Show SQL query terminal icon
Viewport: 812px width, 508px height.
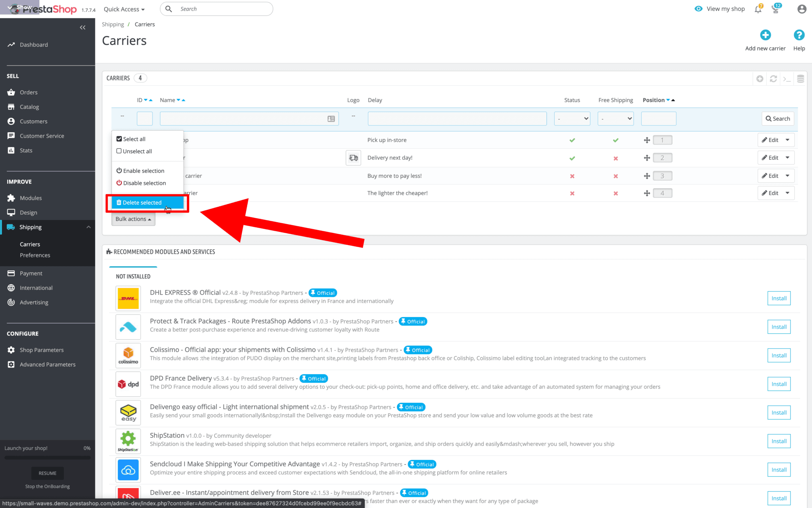coord(787,79)
